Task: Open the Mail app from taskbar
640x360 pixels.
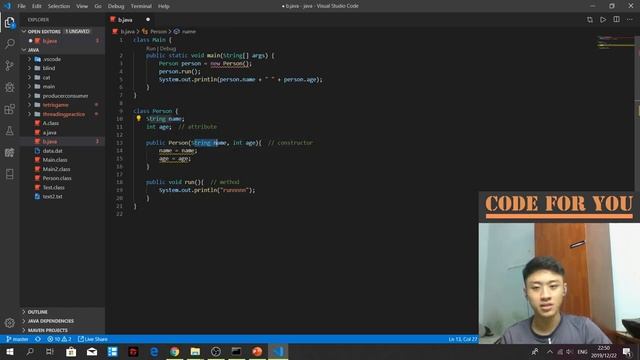Action: pyautogui.click(x=92, y=351)
